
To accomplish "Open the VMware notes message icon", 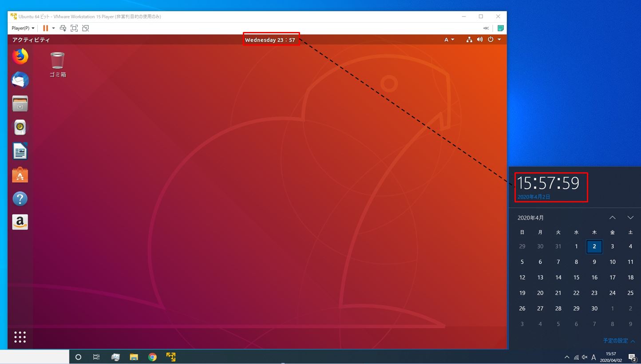I will point(501,28).
